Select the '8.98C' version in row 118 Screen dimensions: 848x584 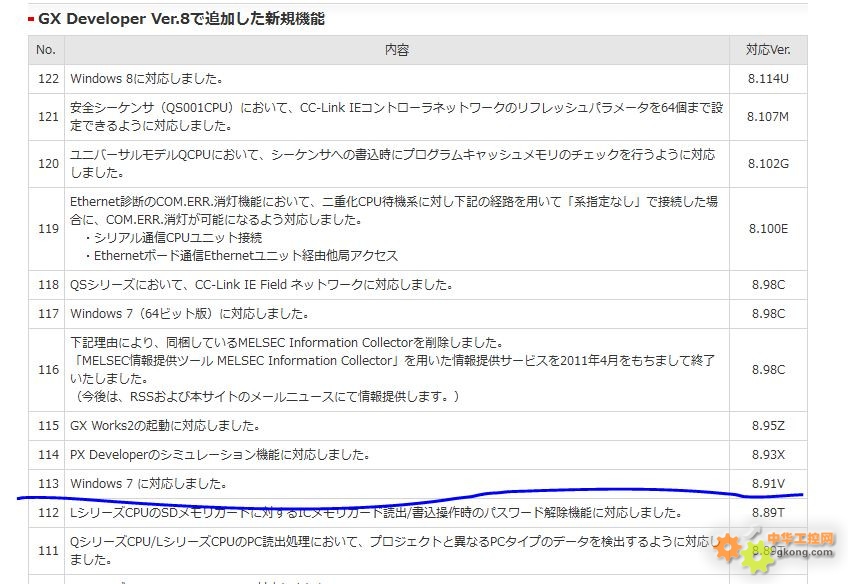[x=768, y=285]
